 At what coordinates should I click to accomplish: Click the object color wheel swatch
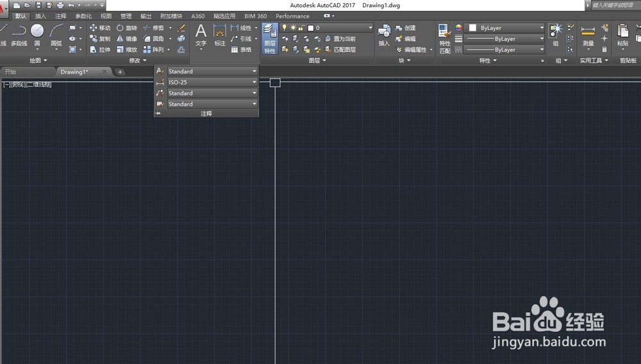(x=458, y=28)
